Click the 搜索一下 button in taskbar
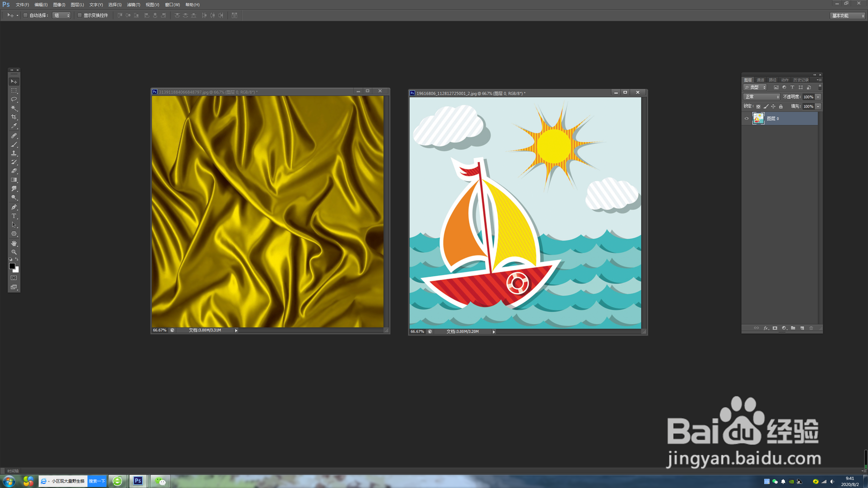This screenshot has height=488, width=868. pos(97,481)
